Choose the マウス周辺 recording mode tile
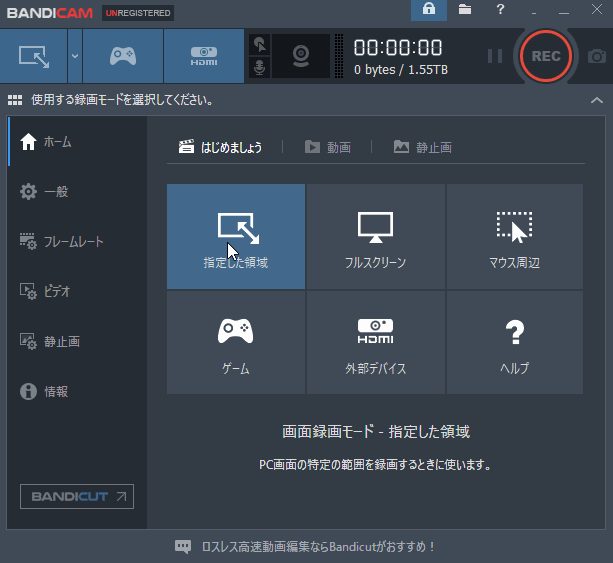Viewport: 613px width, 563px height. pyautogui.click(x=514, y=237)
